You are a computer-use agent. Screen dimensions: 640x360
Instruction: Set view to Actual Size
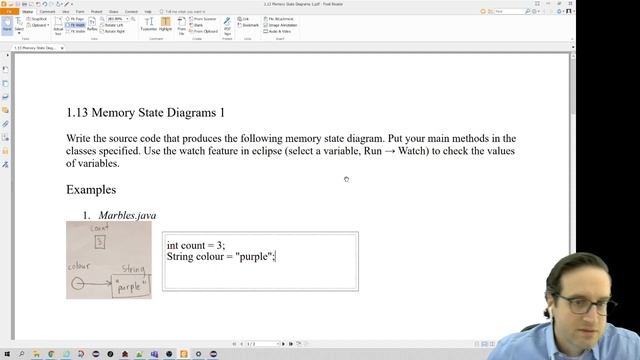point(58,25)
